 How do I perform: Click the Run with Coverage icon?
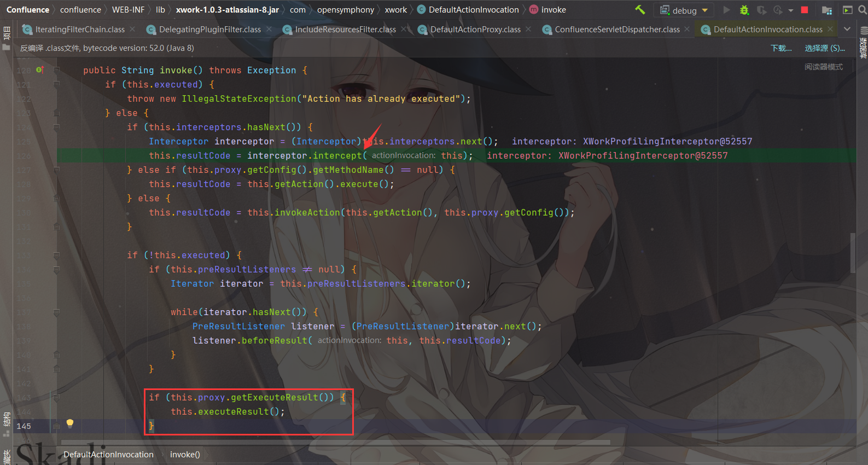pyautogui.click(x=761, y=10)
